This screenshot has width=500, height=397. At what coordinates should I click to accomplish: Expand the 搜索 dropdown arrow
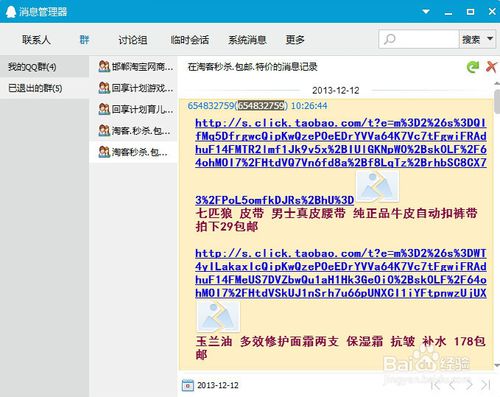tap(490, 39)
